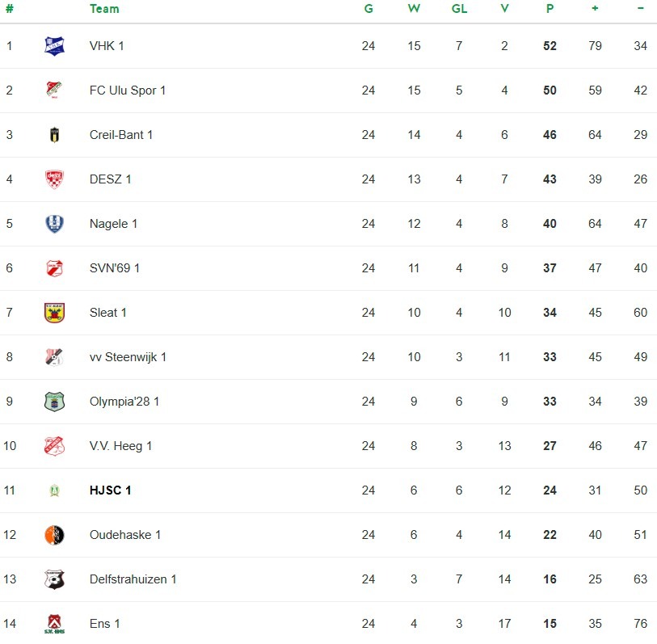Open the vv Steenwijk 1 team link
The image size is (657, 644).
point(128,357)
